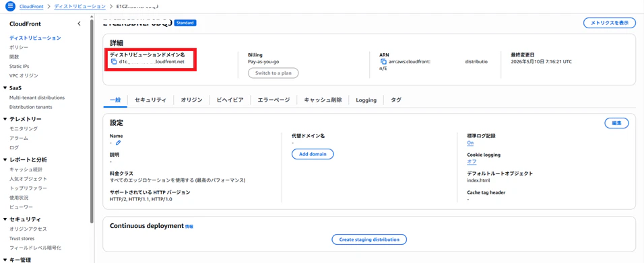This screenshot has height=263, width=644.
Task: Collapse the CloudFront sidebar chevron
Action: (79, 24)
